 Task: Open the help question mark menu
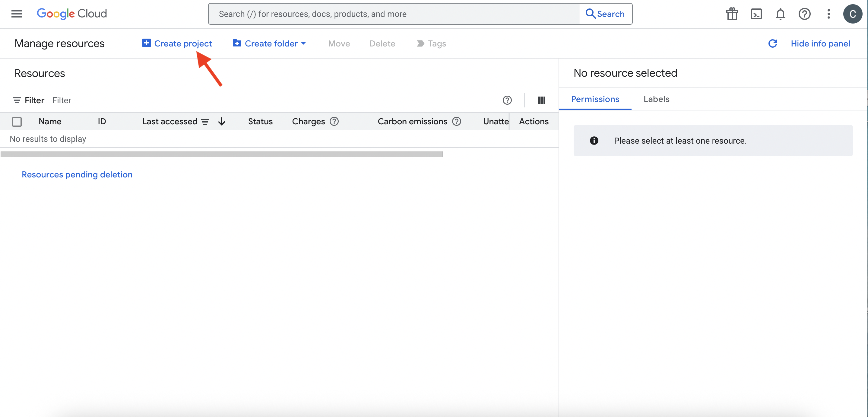click(804, 14)
